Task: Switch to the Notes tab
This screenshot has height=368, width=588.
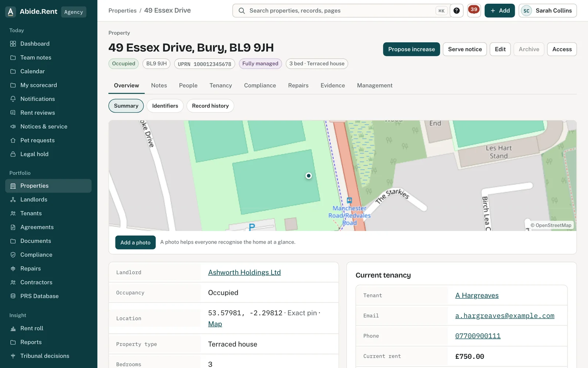Action: coord(159,85)
